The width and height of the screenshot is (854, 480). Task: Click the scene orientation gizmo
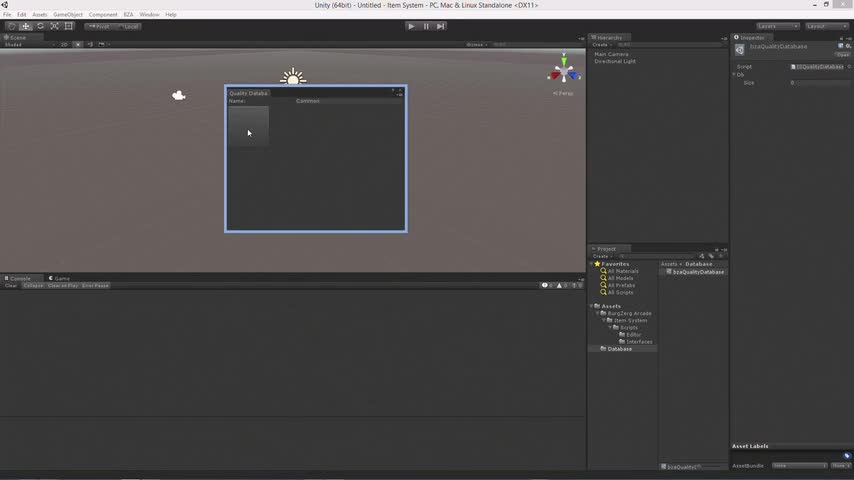tap(564, 71)
